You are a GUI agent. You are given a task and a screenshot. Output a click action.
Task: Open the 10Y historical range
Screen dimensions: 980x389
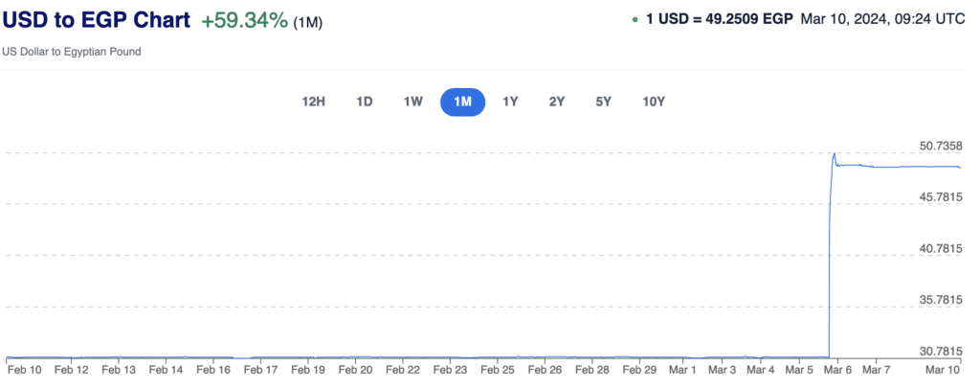654,102
